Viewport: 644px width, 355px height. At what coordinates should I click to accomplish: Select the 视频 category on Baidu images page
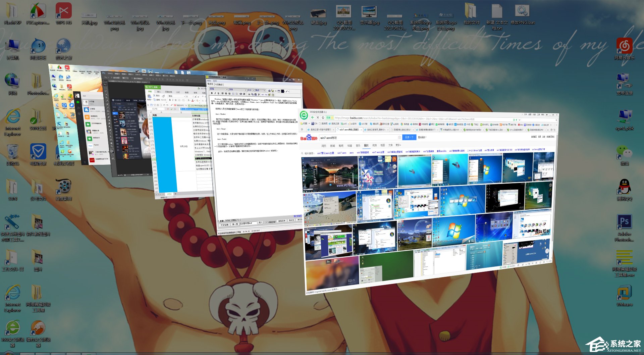pyautogui.click(x=374, y=146)
